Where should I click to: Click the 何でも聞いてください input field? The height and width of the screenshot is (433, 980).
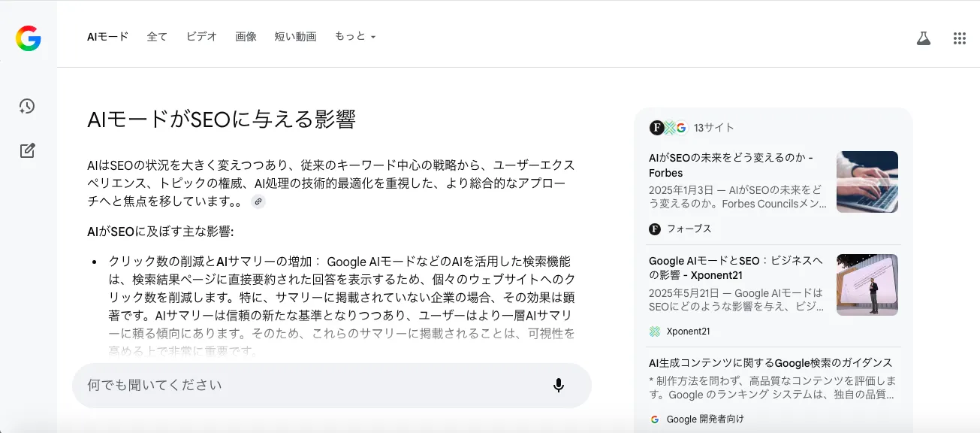click(332, 386)
